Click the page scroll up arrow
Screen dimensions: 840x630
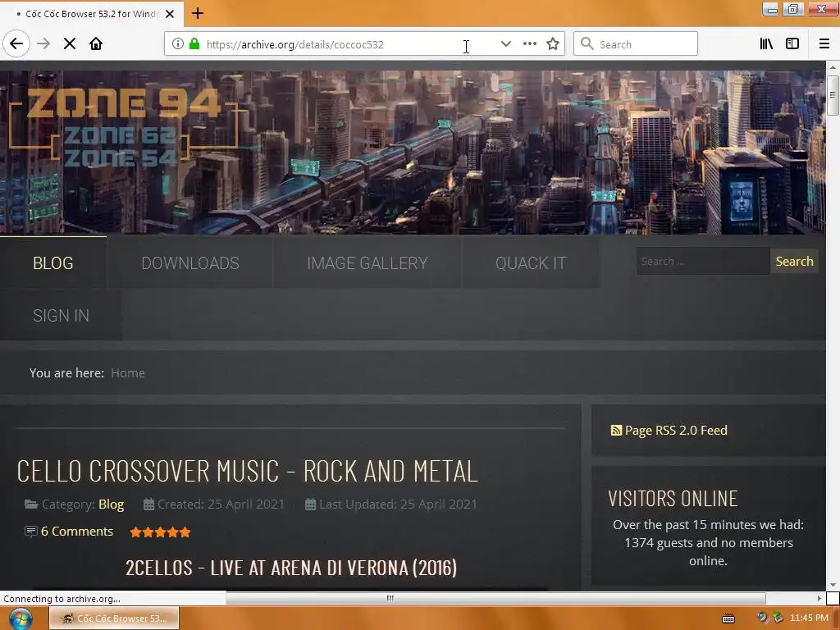[x=833, y=67]
